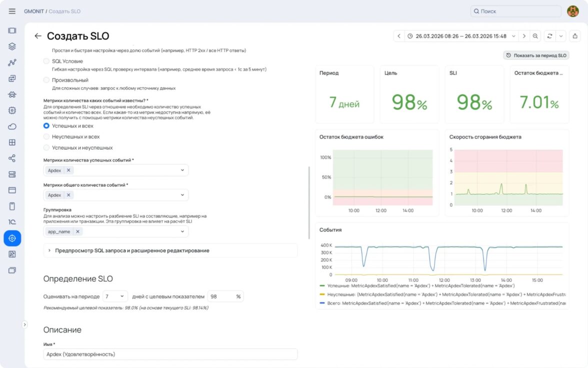The width and height of the screenshot is (588, 368).
Task: Open the hamburger menu in the top bar
Action: click(12, 11)
